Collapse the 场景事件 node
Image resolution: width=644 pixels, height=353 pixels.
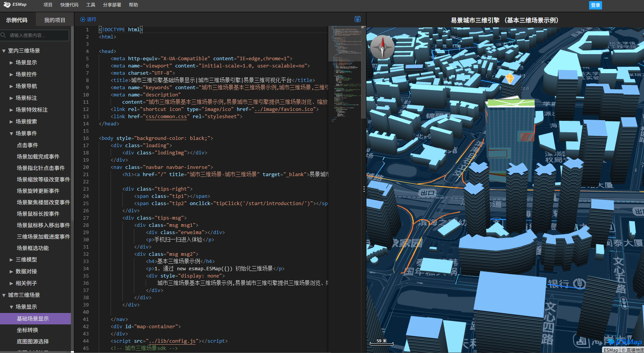point(11,133)
